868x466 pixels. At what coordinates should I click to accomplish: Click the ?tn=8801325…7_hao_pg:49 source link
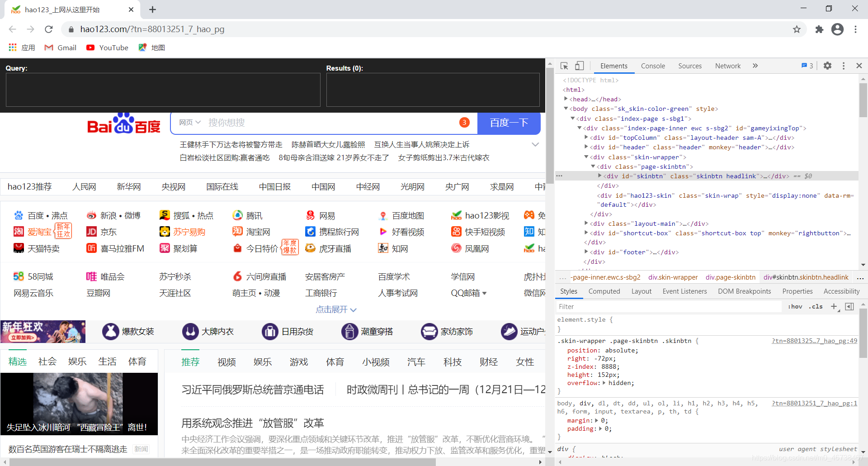click(814, 341)
